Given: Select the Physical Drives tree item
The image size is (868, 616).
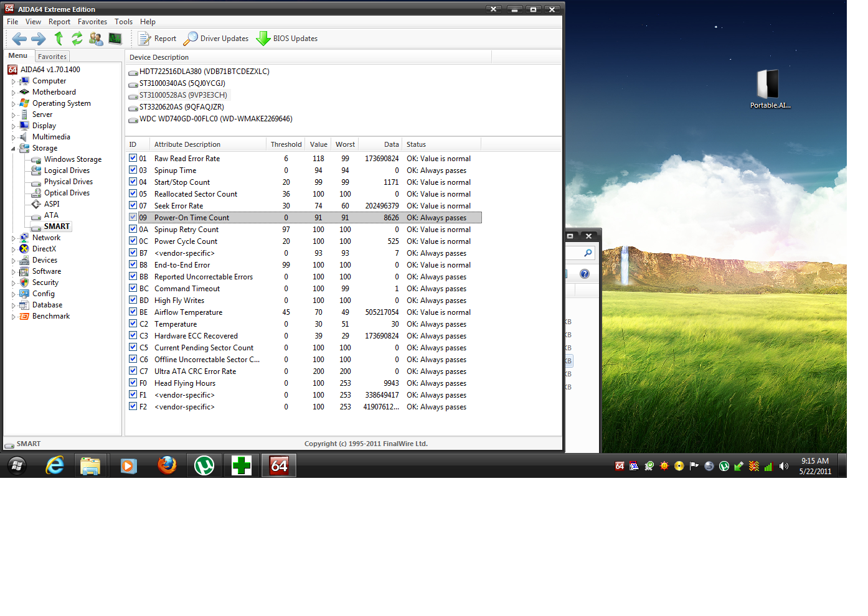Looking at the screenshot, I should tap(68, 182).
